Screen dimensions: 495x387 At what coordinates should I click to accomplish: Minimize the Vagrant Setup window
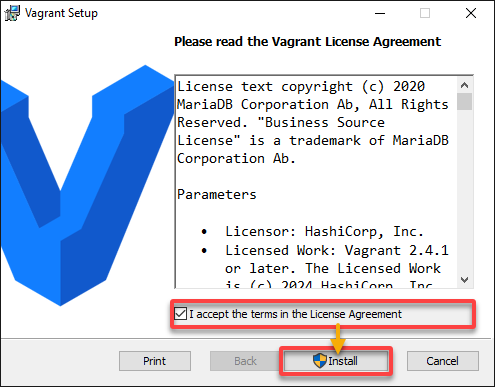pyautogui.click(x=380, y=14)
